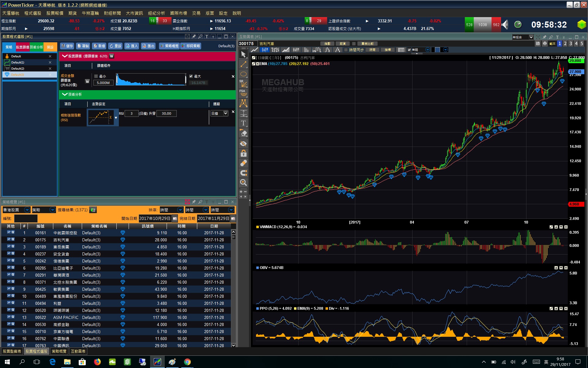This screenshot has width=588, height=368.
Task: Toggle the hide drawings eye icon
Action: pos(243,144)
